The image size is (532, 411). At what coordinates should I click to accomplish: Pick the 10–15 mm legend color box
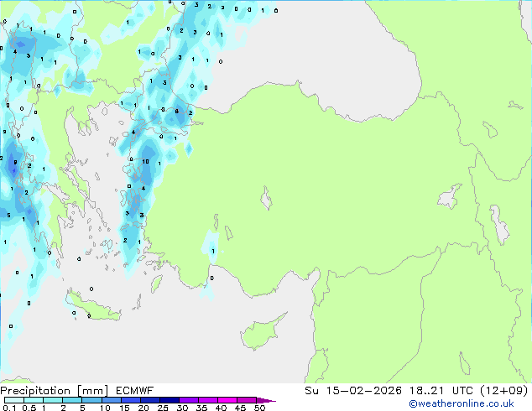click(111, 400)
